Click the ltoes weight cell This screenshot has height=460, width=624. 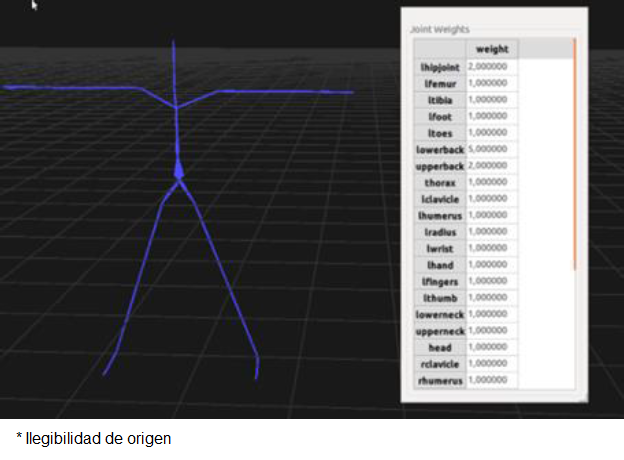tap(492, 132)
